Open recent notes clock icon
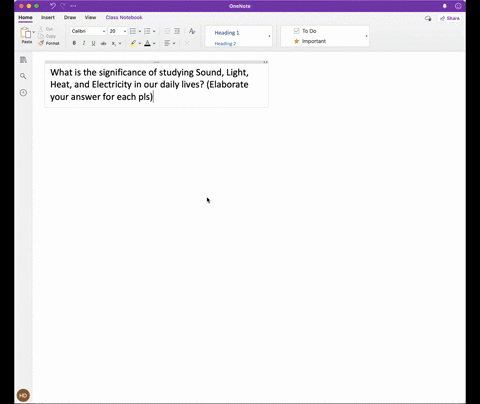The width and height of the screenshot is (480, 404). click(23, 93)
